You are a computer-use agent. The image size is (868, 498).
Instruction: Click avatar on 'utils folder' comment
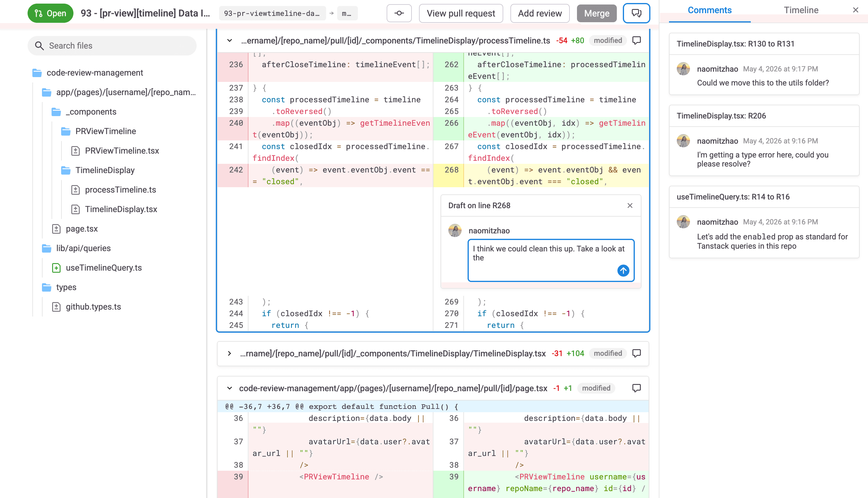(683, 69)
